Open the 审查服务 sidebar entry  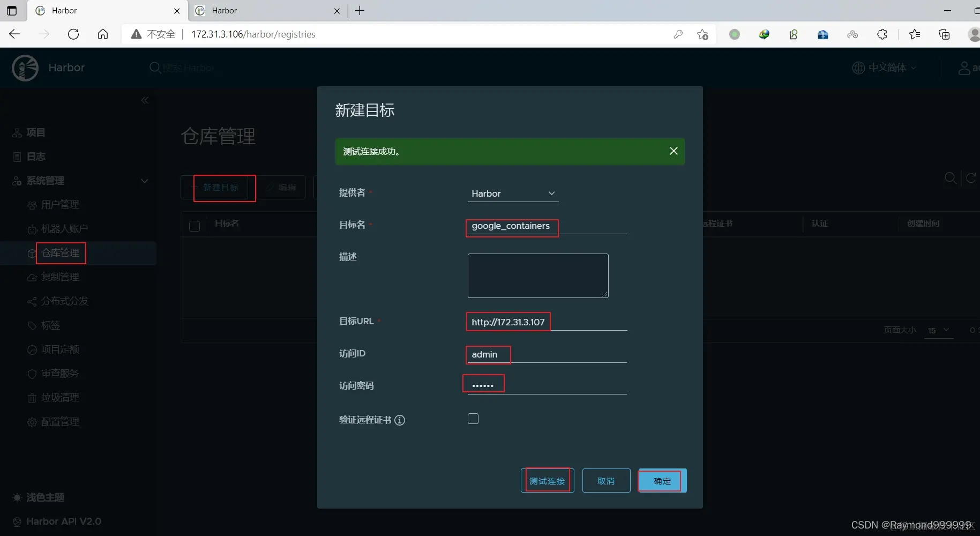(x=60, y=374)
